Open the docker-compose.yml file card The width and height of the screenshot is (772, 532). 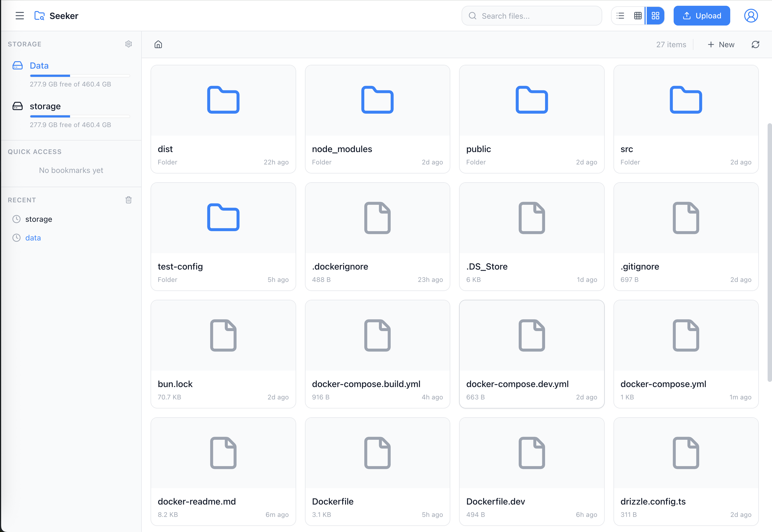coord(685,354)
